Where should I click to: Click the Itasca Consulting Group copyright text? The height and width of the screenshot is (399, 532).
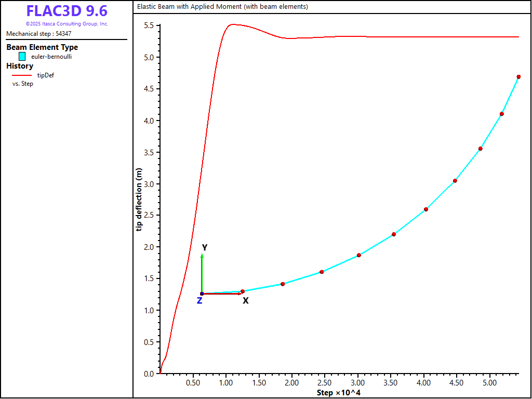coord(66,24)
